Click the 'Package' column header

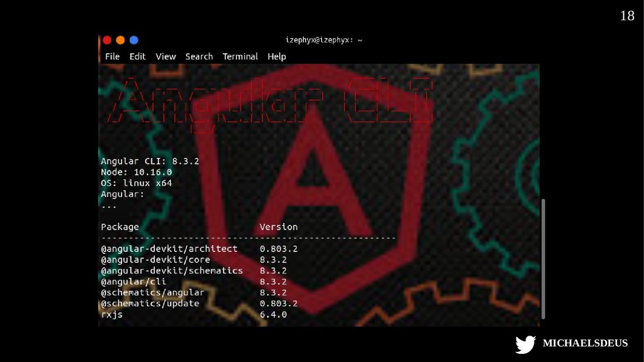point(119,227)
